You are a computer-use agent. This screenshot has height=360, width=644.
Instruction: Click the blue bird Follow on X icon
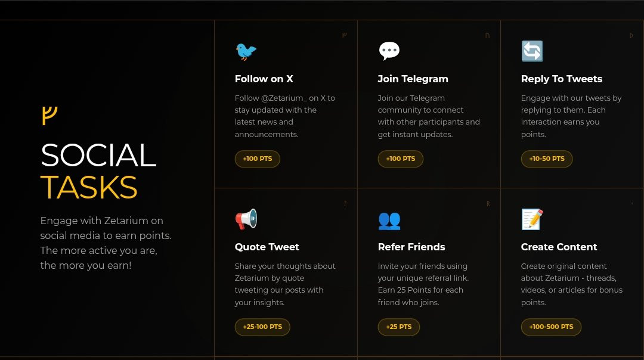click(246, 51)
